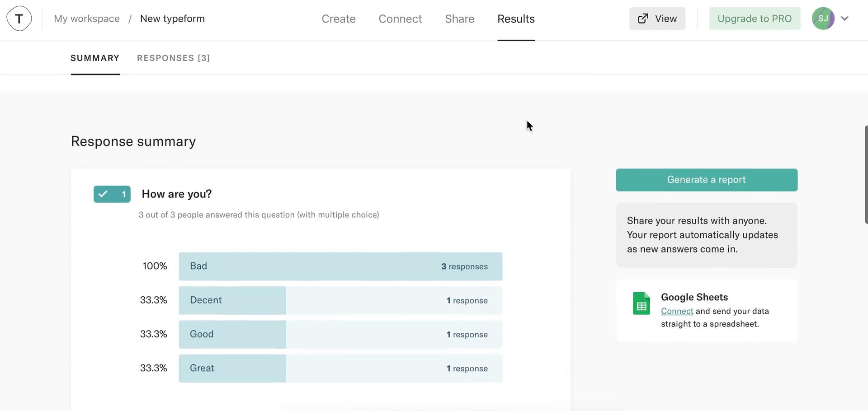Click the New typeform title
Viewport: 868px width, 411px height.
coord(172,19)
